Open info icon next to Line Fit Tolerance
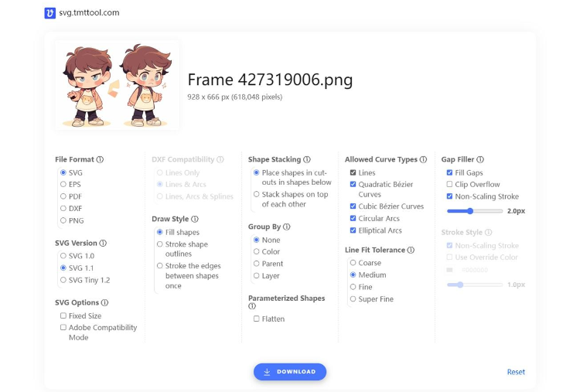The height and width of the screenshot is (392, 573). coord(411,251)
